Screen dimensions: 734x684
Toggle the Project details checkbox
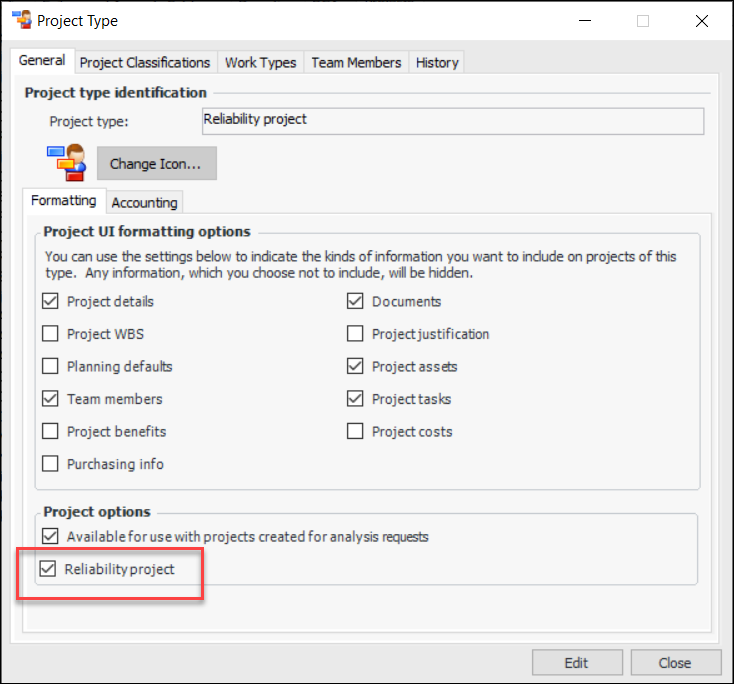point(51,301)
